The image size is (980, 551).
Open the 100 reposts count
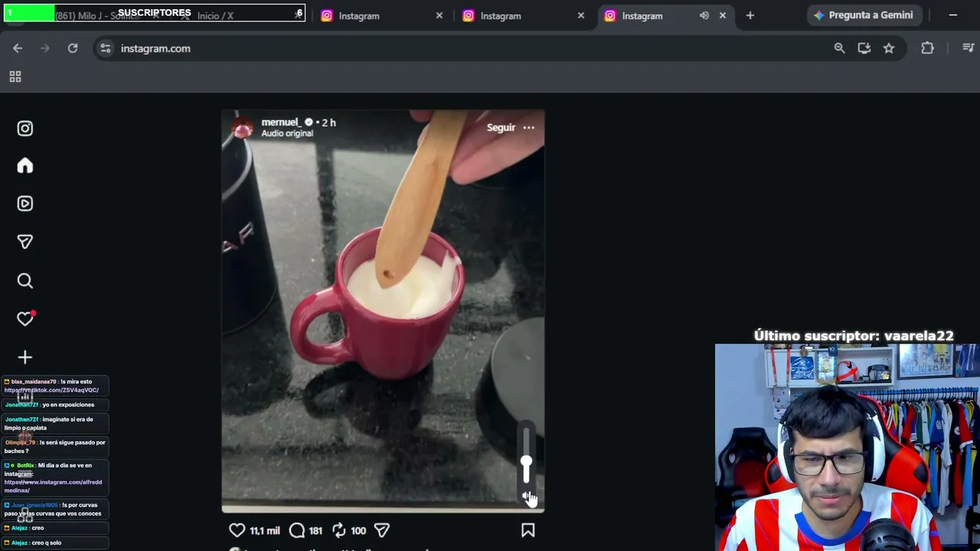(358, 530)
